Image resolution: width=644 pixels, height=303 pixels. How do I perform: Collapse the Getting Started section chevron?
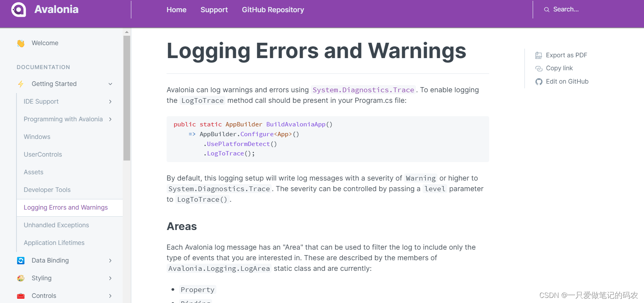coord(111,84)
